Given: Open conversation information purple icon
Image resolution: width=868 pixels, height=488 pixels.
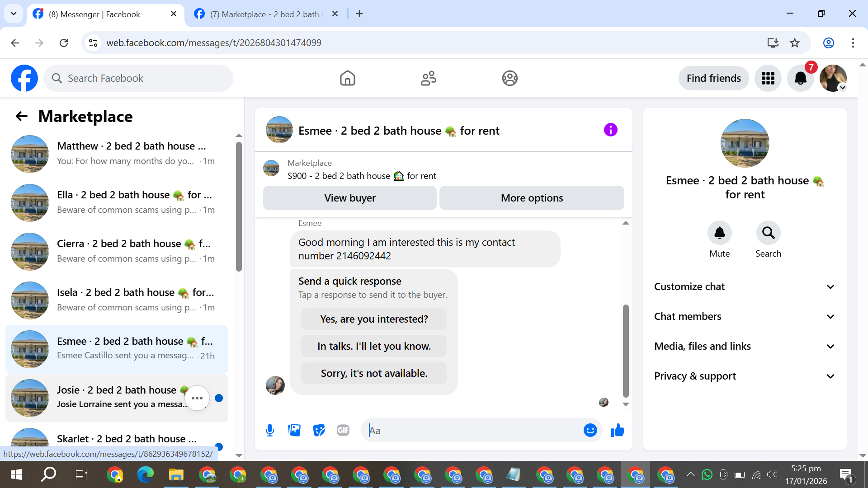Looking at the screenshot, I should (x=610, y=130).
